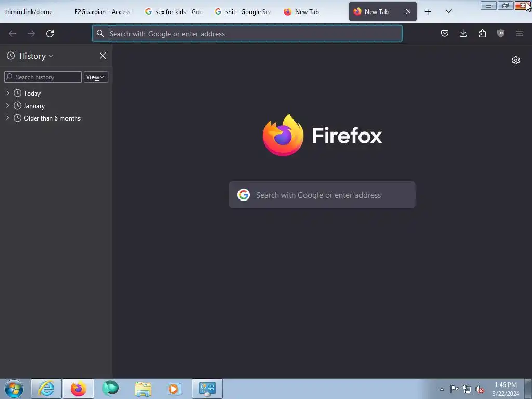Image resolution: width=532 pixels, height=399 pixels.
Task: Click the uBlock Origin shield icon
Action: pyautogui.click(x=501, y=33)
